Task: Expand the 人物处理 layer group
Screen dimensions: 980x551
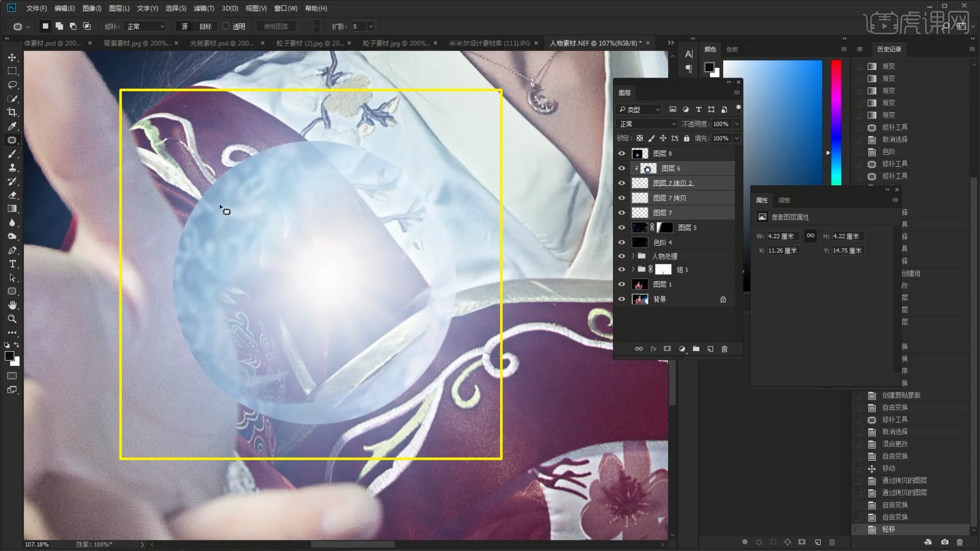Action: (x=633, y=256)
